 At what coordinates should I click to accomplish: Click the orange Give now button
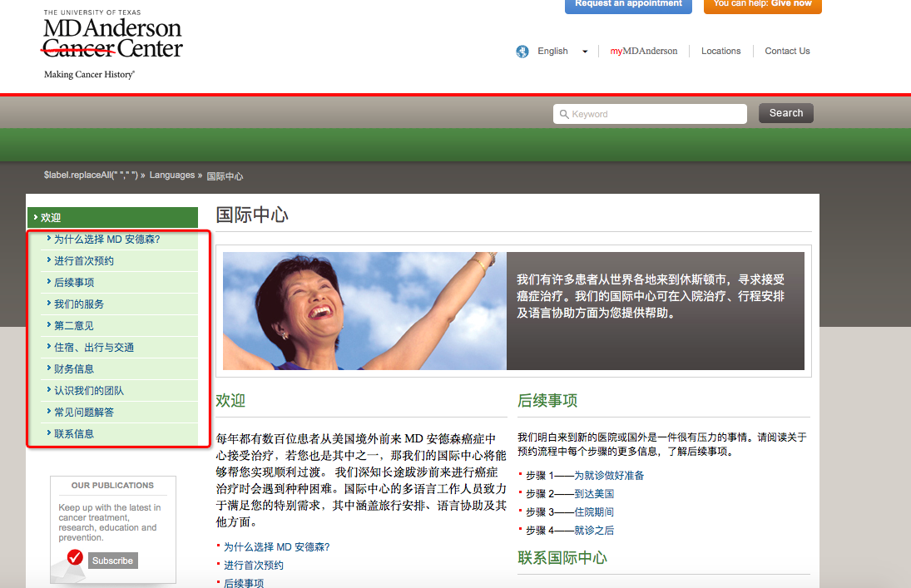tap(762, 5)
